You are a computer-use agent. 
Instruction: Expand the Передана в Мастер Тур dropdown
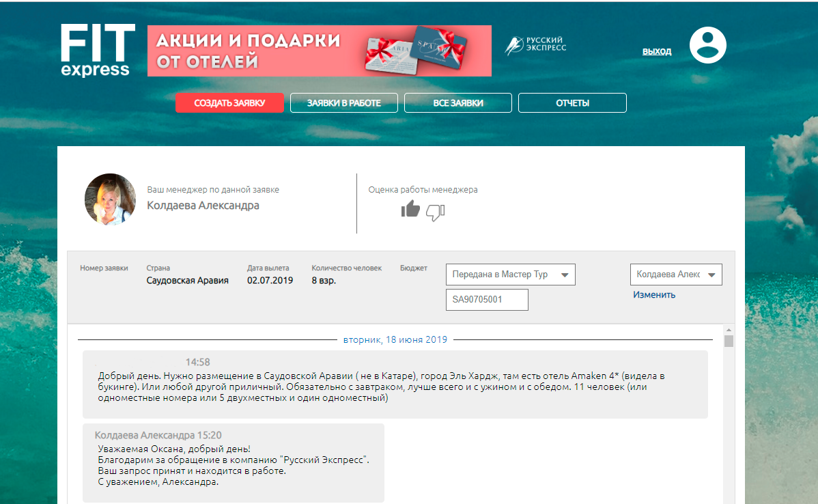pos(510,275)
